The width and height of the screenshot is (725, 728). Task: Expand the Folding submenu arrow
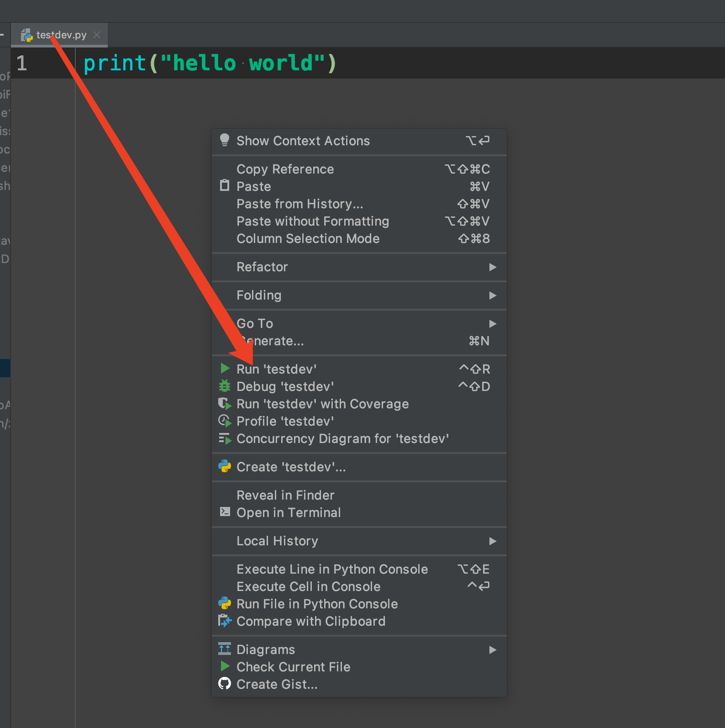pyautogui.click(x=493, y=295)
